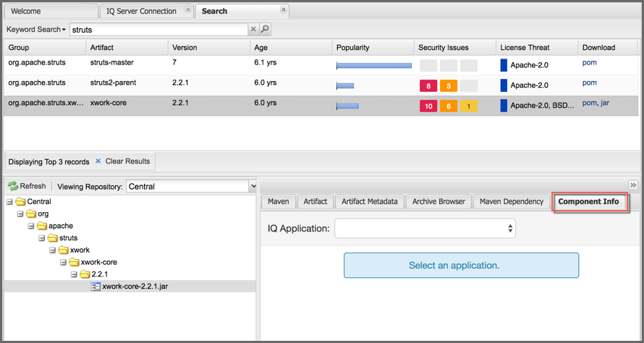
Task: Download pom for struts-master
Action: [x=590, y=62]
